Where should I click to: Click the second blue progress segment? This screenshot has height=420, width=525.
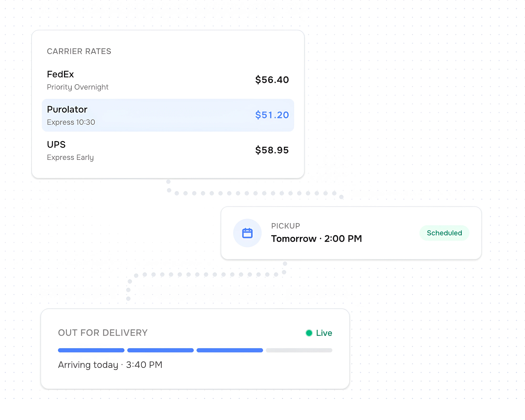[161, 350]
